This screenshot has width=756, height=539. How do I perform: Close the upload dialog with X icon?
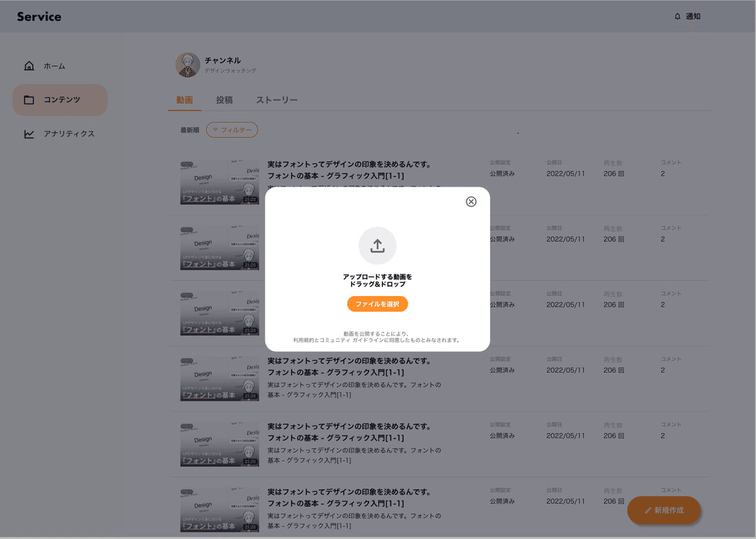click(x=471, y=201)
